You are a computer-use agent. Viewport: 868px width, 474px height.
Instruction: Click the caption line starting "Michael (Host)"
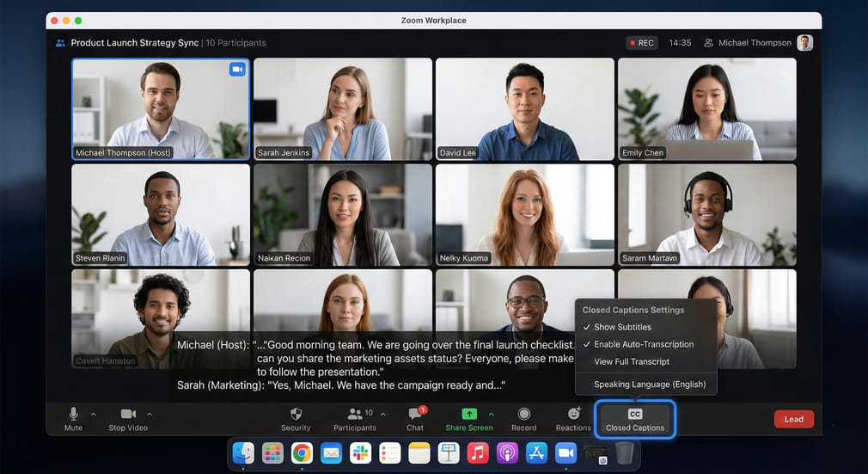(376, 345)
